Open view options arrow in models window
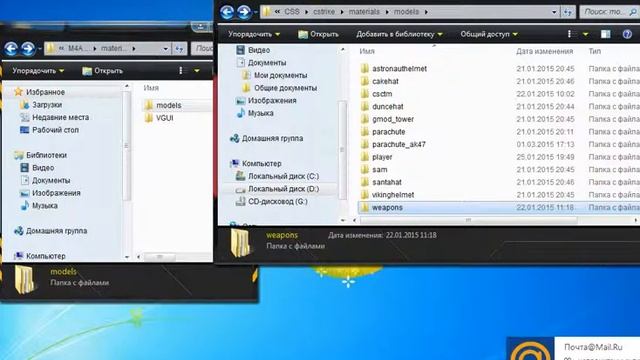The width and height of the screenshot is (640, 360). [585, 34]
